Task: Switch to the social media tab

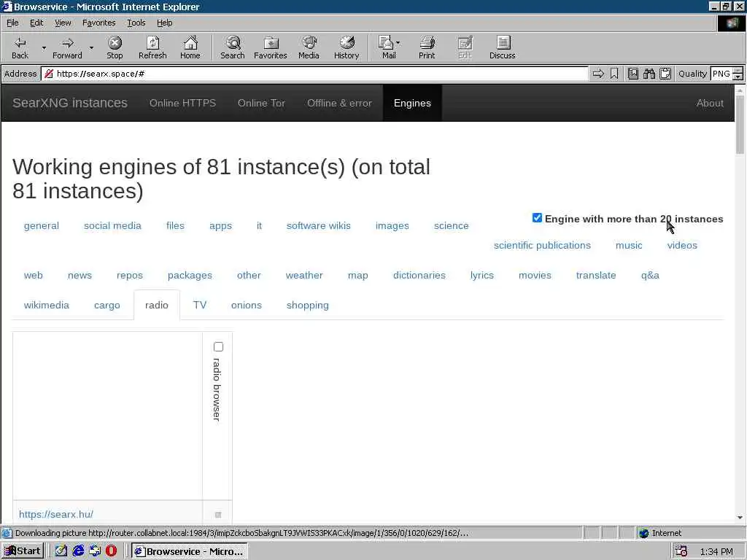Action: coord(112,226)
